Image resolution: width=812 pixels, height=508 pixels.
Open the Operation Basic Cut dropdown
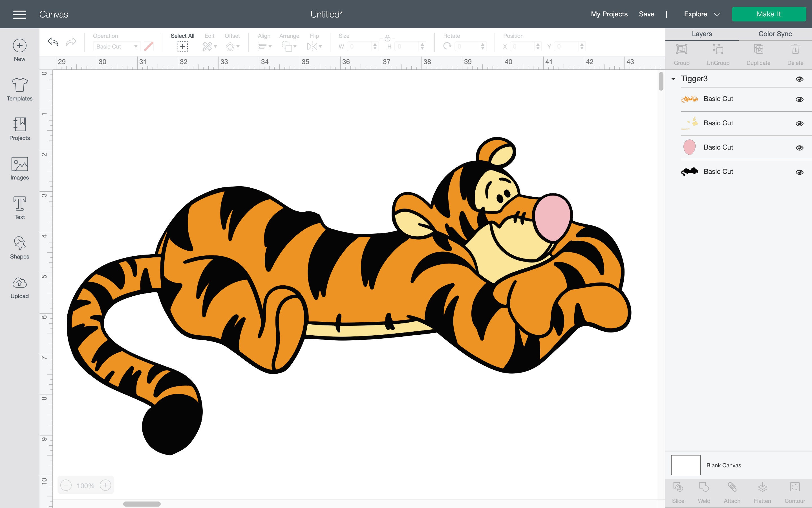[x=116, y=46]
